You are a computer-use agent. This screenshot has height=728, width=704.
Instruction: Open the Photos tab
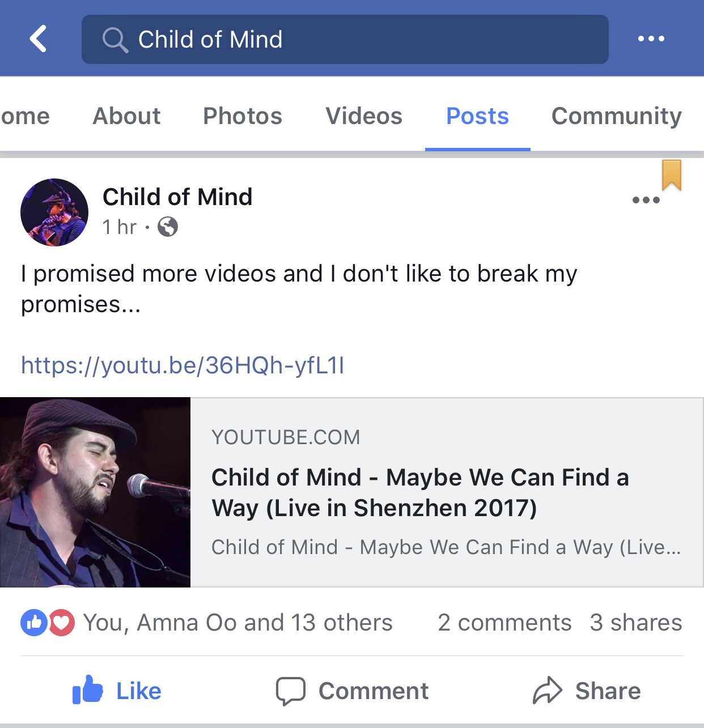(243, 116)
